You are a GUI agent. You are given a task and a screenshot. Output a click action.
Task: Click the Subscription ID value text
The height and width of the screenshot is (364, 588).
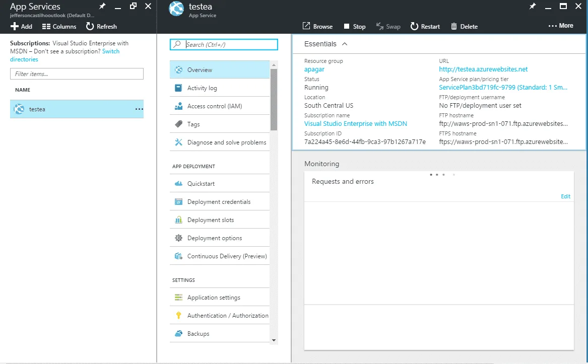click(x=365, y=141)
